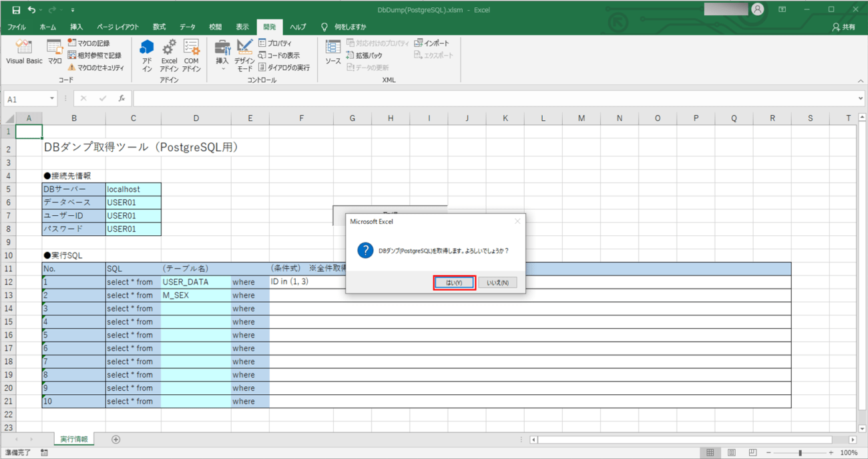This screenshot has height=459, width=868.
Task: Switch to Page Layout view in status bar
Action: 732,453
